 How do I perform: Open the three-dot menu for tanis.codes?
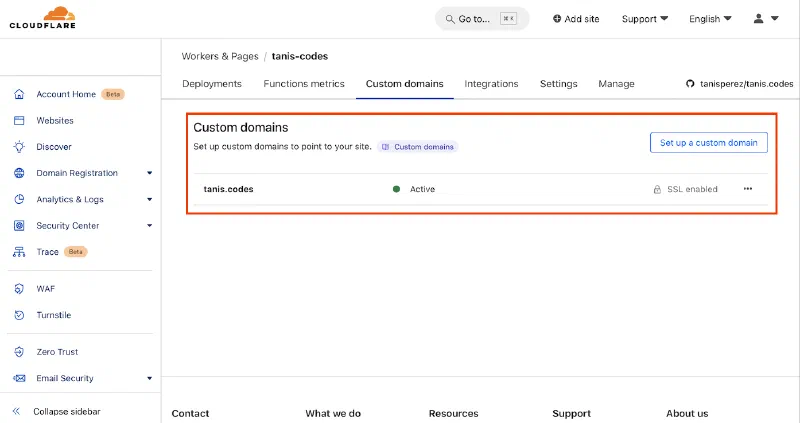pyautogui.click(x=747, y=189)
